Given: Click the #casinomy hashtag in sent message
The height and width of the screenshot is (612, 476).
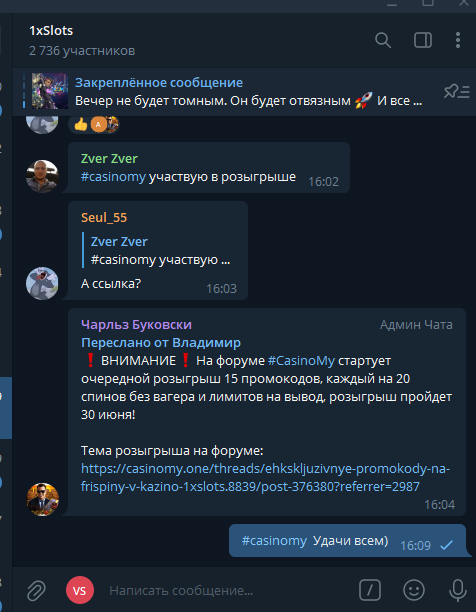Looking at the screenshot, I should pos(274,541).
